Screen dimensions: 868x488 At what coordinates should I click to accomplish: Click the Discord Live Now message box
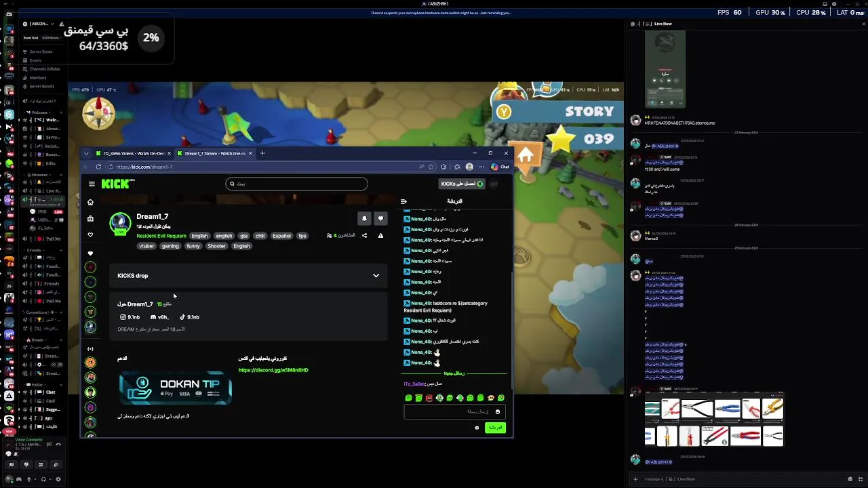click(x=743, y=479)
